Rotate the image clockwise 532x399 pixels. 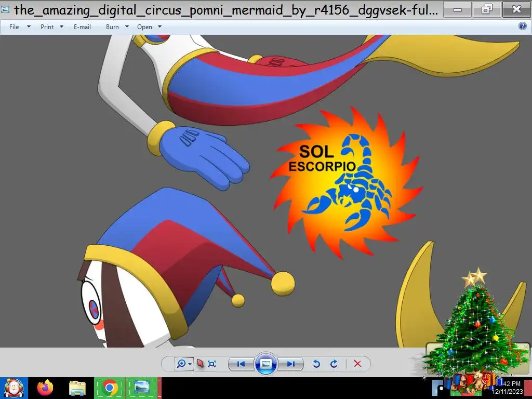[x=334, y=364]
